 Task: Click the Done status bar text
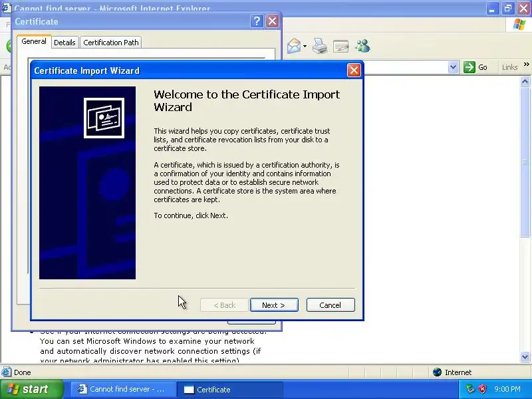point(23,372)
